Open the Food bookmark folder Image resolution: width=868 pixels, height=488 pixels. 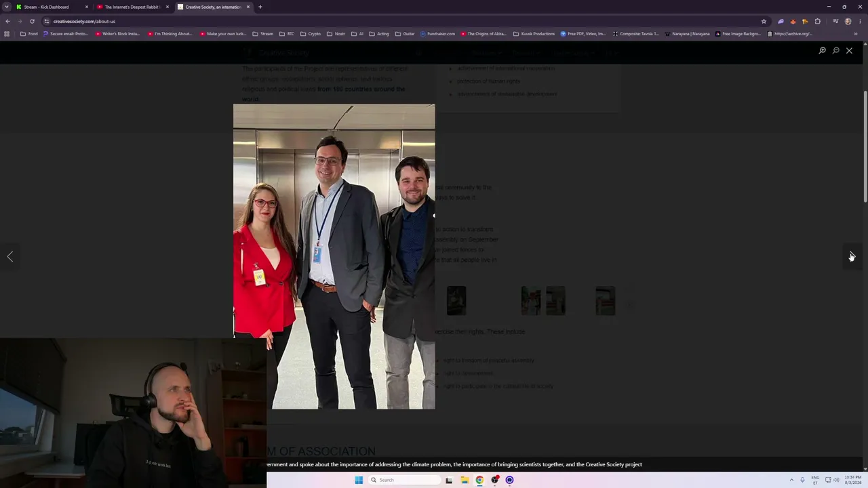click(29, 34)
